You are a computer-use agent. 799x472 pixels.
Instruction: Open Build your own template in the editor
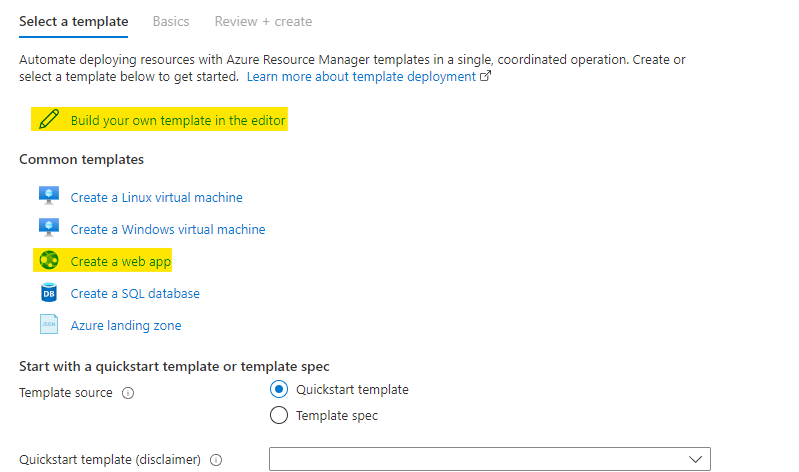click(178, 121)
